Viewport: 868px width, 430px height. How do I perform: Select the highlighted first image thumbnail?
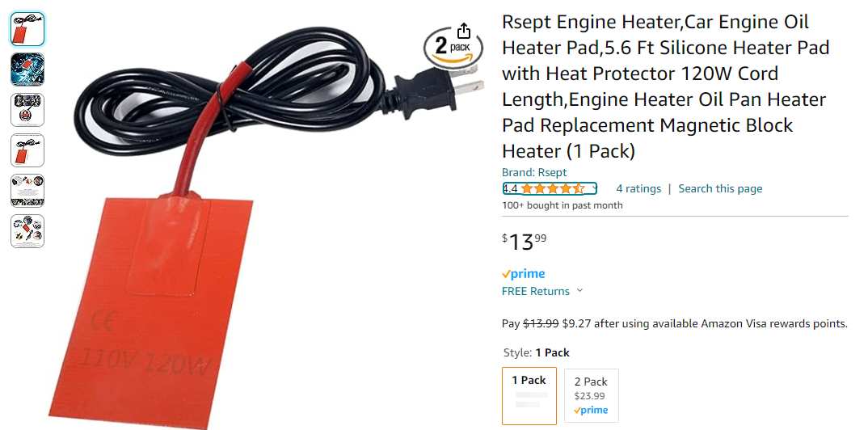pos(27,29)
